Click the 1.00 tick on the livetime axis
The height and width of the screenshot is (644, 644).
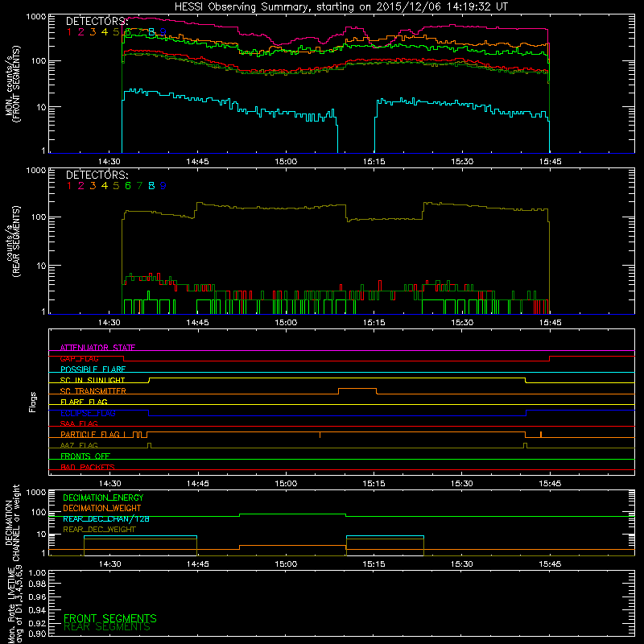pos(36,573)
